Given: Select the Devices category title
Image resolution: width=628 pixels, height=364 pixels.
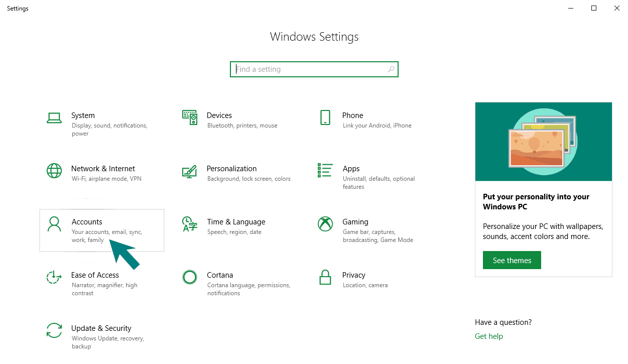Looking at the screenshot, I should click(219, 115).
